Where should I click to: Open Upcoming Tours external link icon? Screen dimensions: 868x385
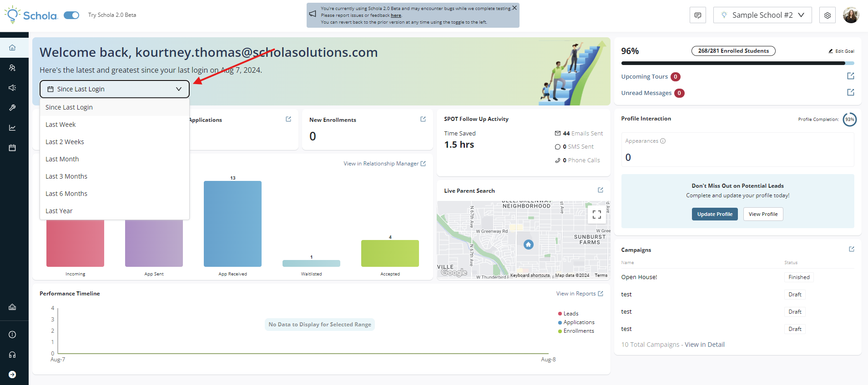[851, 76]
